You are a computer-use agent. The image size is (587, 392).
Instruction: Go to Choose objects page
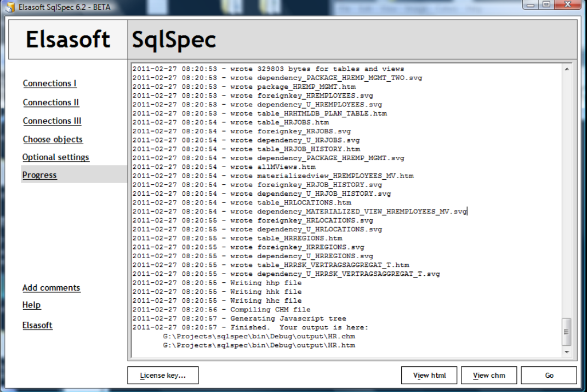click(53, 139)
